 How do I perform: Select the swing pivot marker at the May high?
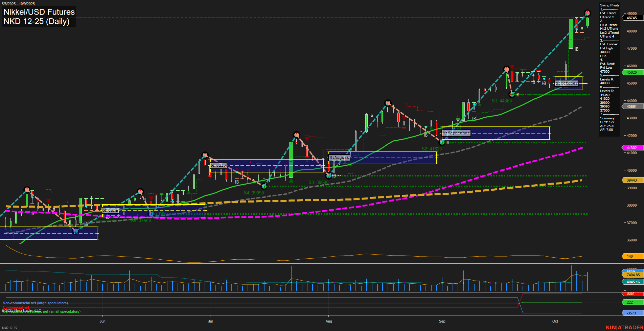[28, 189]
